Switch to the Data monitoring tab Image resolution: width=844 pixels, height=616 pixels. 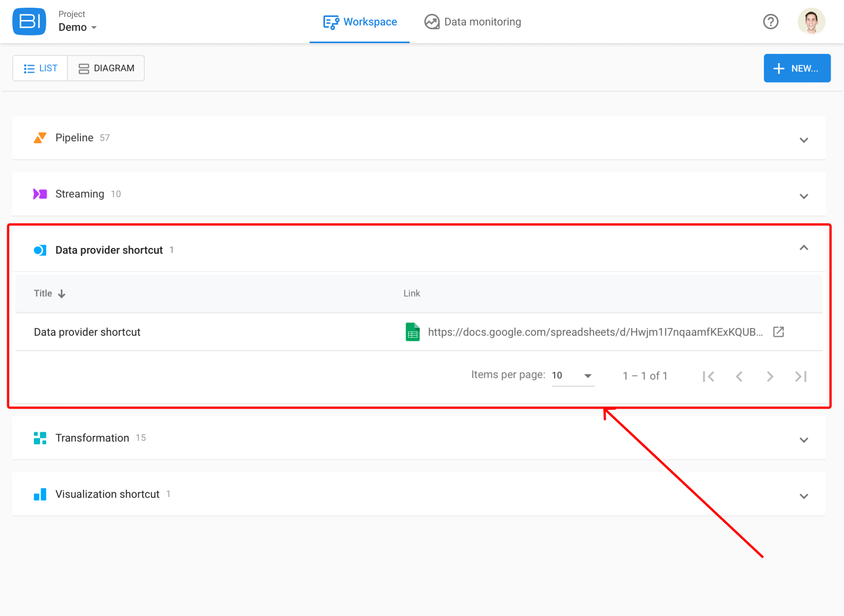click(472, 22)
